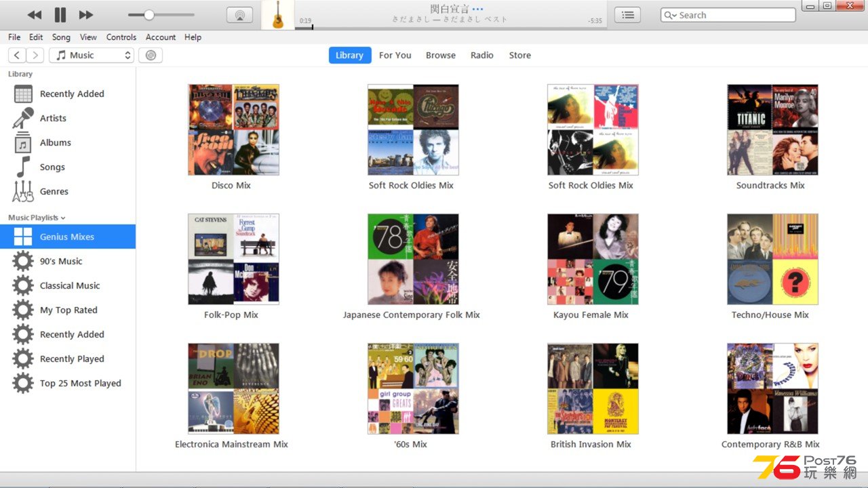Click the more options dots beside song title

point(477,9)
